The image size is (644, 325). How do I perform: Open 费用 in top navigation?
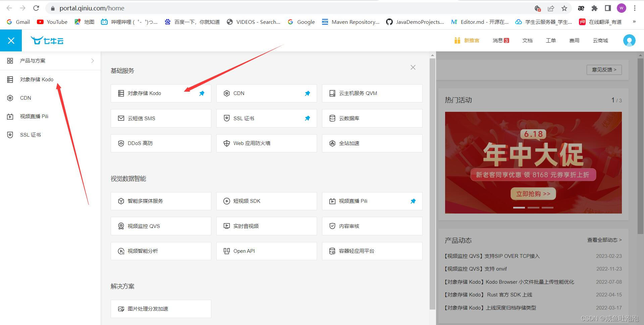coord(574,41)
